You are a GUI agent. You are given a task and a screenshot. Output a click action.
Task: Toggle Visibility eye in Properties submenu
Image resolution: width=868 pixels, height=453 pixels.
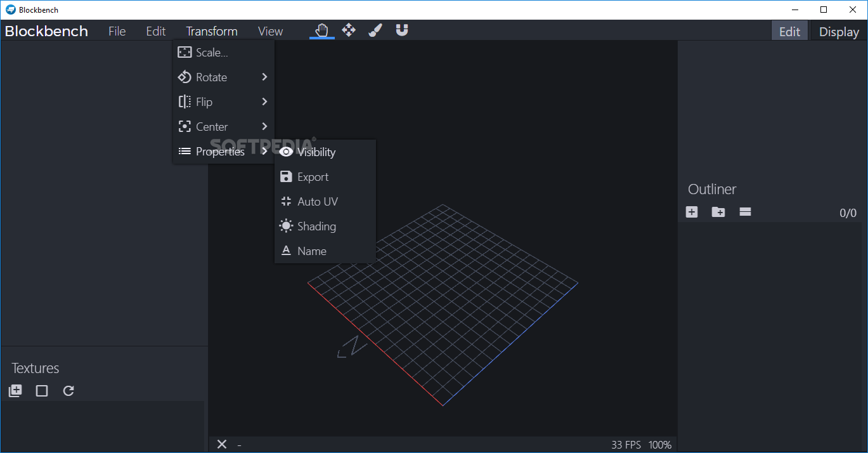(x=286, y=152)
